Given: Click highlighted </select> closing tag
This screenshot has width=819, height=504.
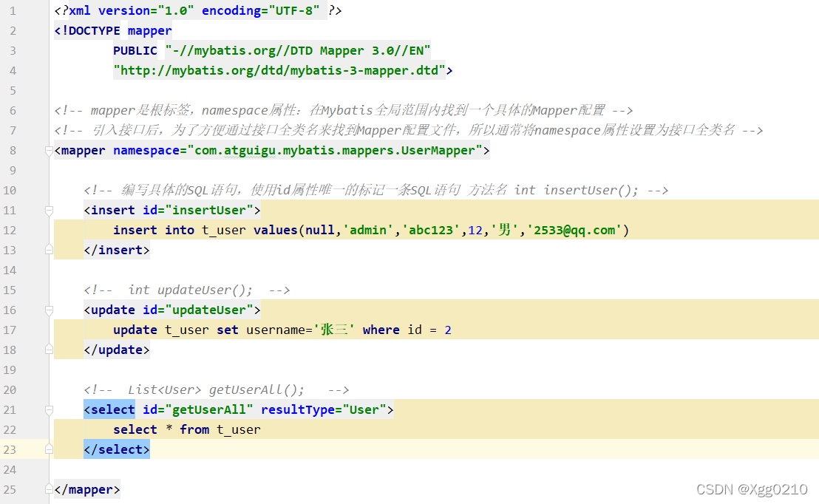Looking at the screenshot, I should pyautogui.click(x=117, y=449).
